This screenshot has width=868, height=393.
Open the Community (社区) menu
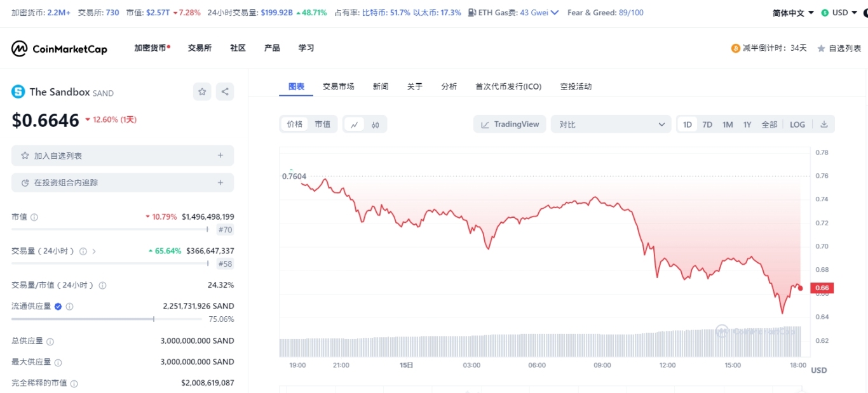point(238,48)
